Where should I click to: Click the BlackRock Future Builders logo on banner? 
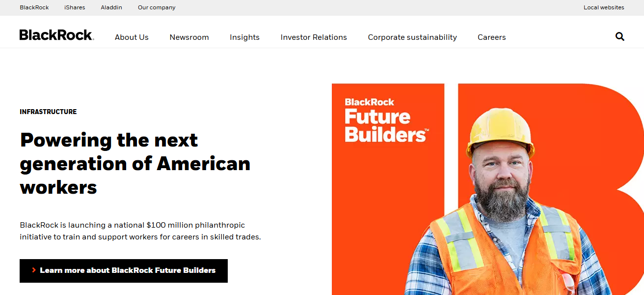click(x=386, y=120)
